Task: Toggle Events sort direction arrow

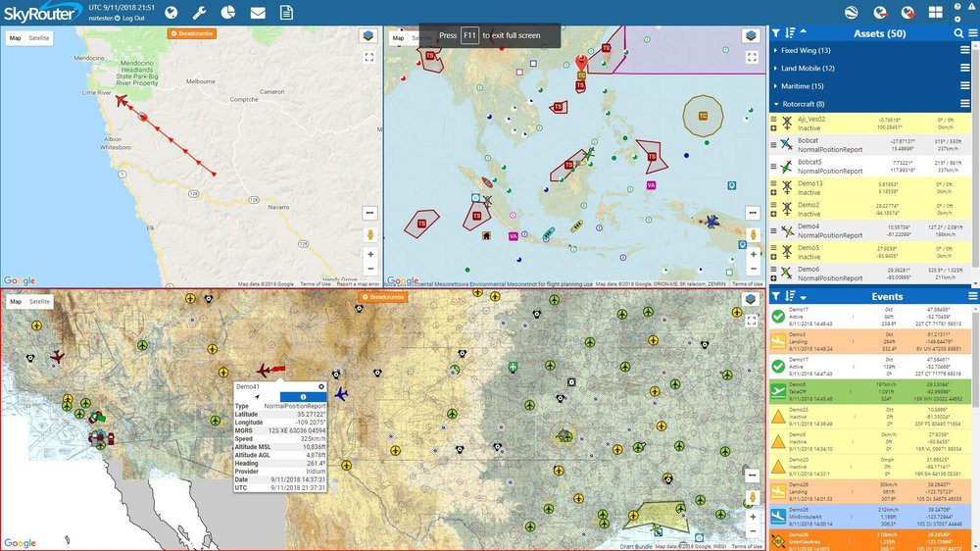Action: [804, 298]
